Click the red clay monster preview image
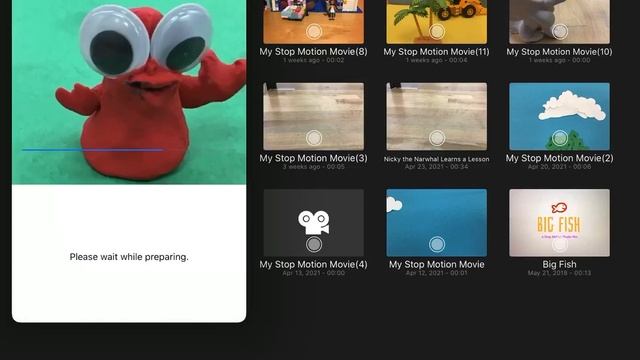The image size is (640, 360). (129, 92)
